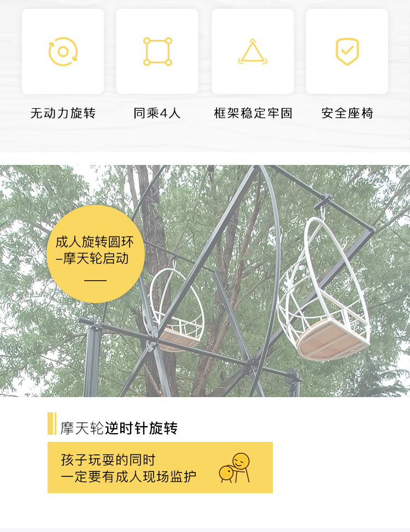Image resolution: width=410 pixels, height=532 pixels.
Task: Click the black ferris wheel hub joint
Action: point(253,361)
